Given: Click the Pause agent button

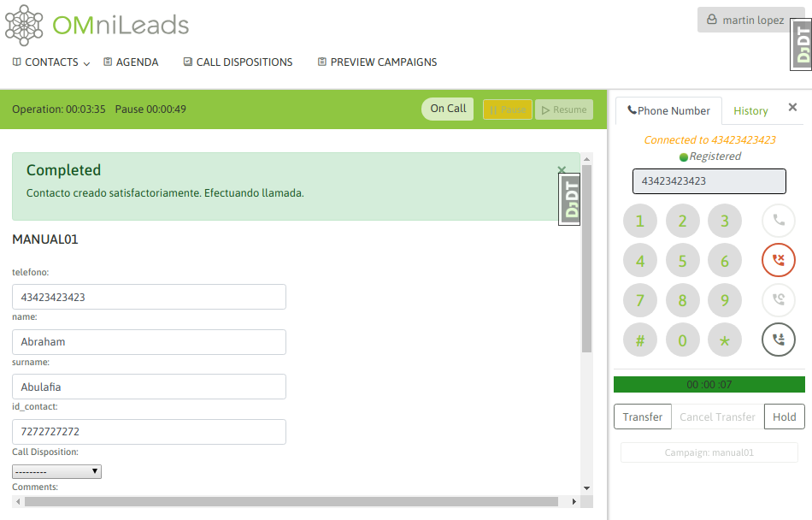Looking at the screenshot, I should pos(507,109).
